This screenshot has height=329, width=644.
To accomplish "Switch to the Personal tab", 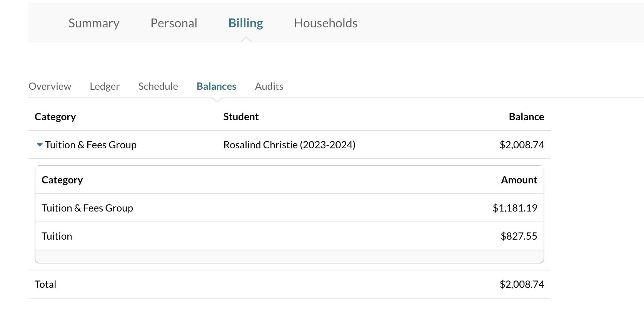I will (174, 23).
